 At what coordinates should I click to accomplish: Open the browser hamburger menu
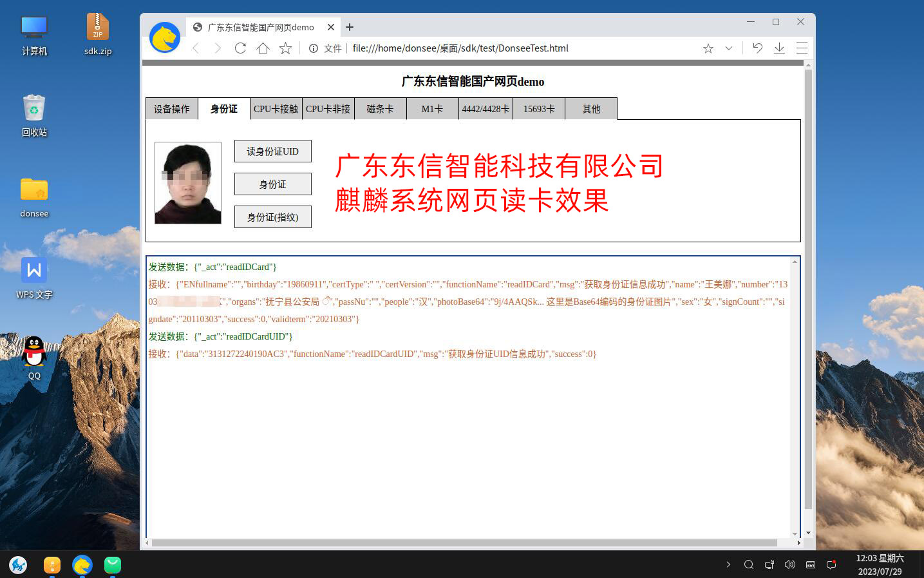(802, 48)
